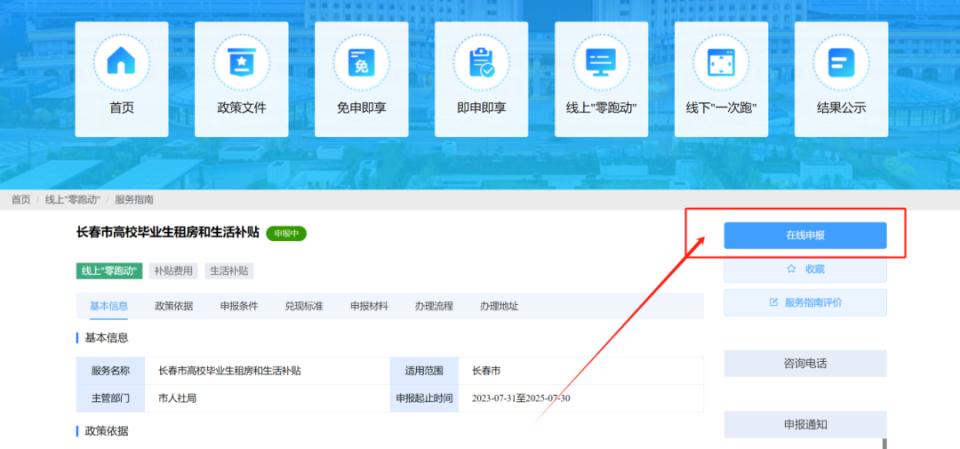Go to 首页 in the breadcrumb

coord(21,200)
